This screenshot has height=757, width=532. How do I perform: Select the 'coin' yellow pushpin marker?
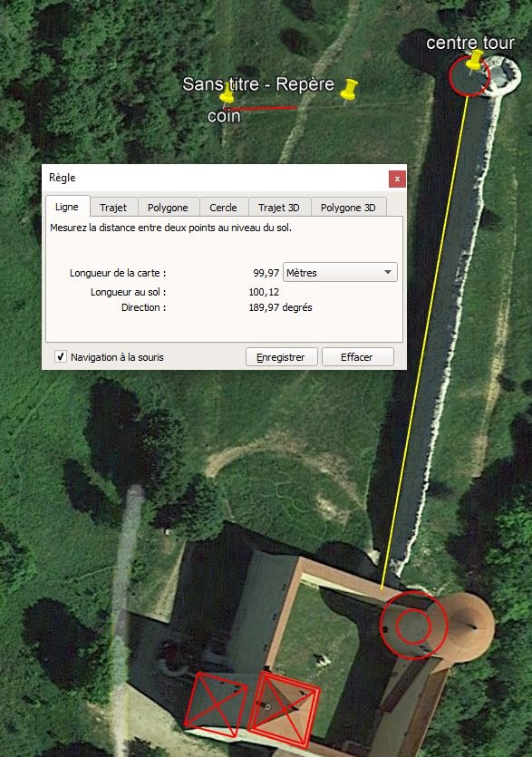[227, 94]
